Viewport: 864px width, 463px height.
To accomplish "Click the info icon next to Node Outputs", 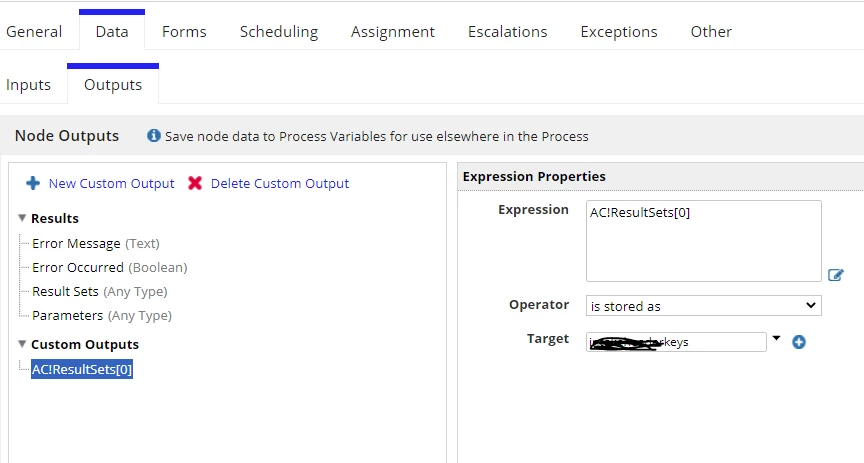I will [154, 136].
